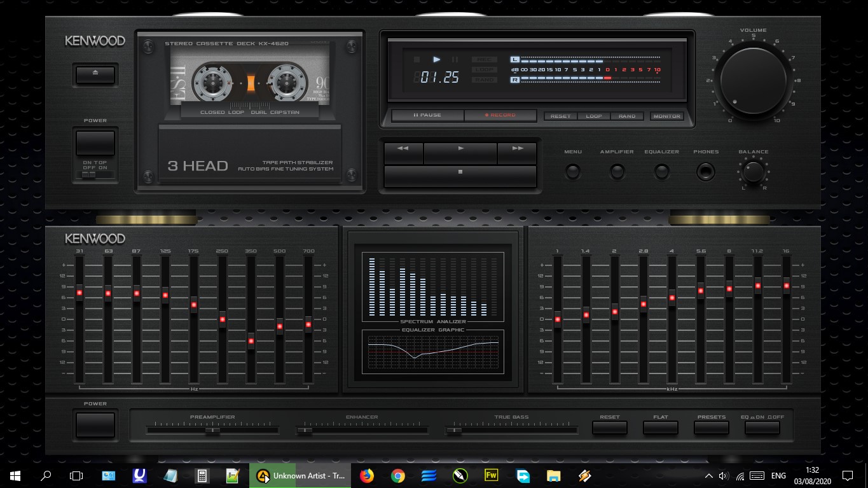The height and width of the screenshot is (488, 868).
Task: Click the equalizer RESET button
Action: pos(610,427)
